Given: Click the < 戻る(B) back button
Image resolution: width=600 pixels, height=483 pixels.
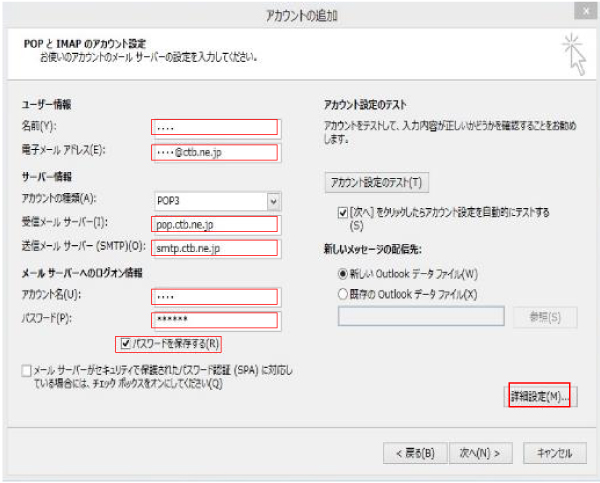Looking at the screenshot, I should click(x=415, y=453).
